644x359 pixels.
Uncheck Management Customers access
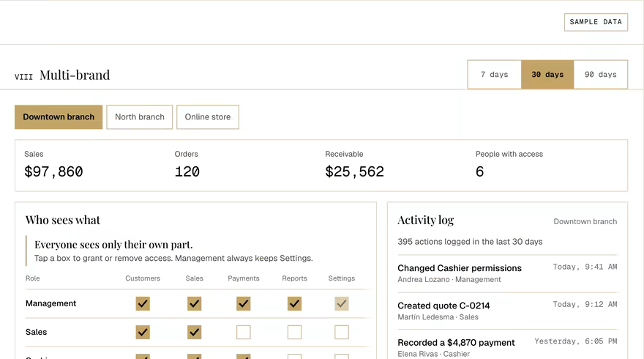point(143,304)
